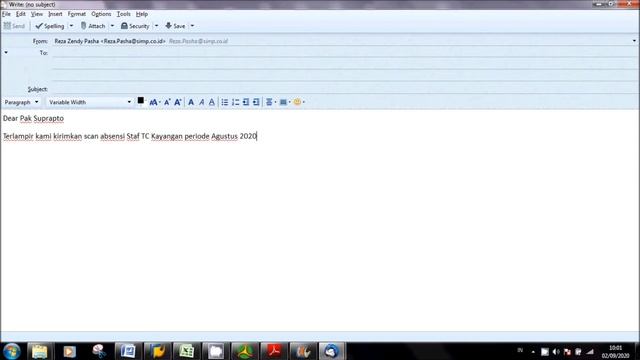The width and height of the screenshot is (640, 360).
Task: Open the Help menu
Action: [142, 14]
